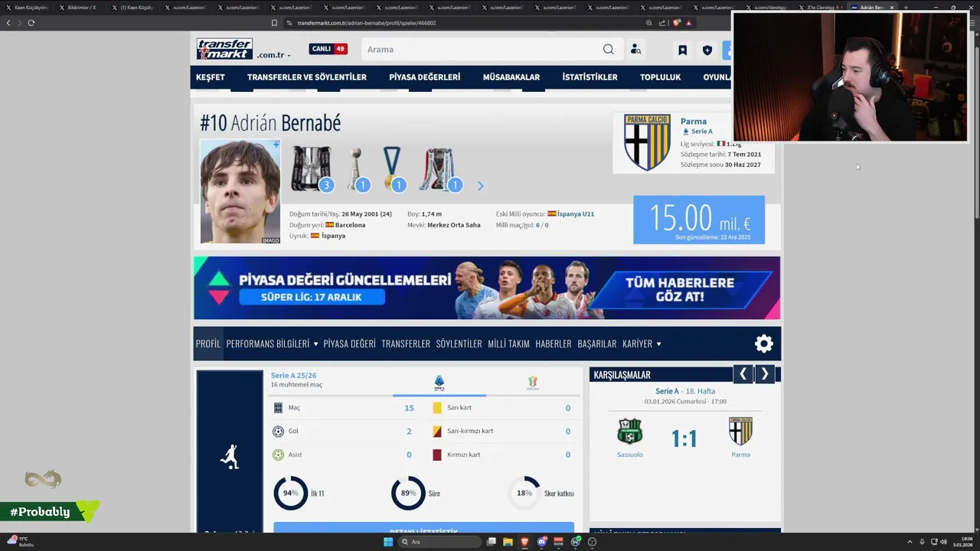Viewport: 980px width, 551px height.
Task: Click Serie A 18. Hafta match link
Action: click(x=684, y=391)
